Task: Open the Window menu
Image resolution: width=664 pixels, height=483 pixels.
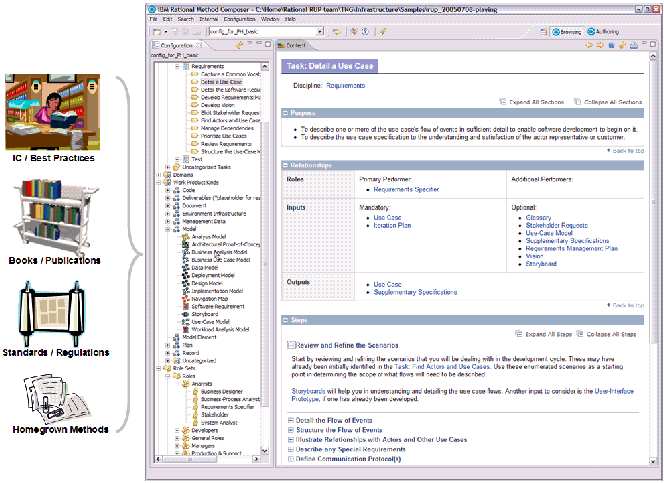Action: pos(270,19)
